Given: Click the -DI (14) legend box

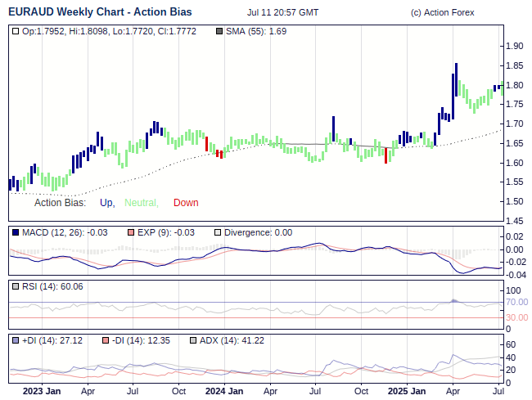Looking at the screenshot, I should [x=104, y=340].
